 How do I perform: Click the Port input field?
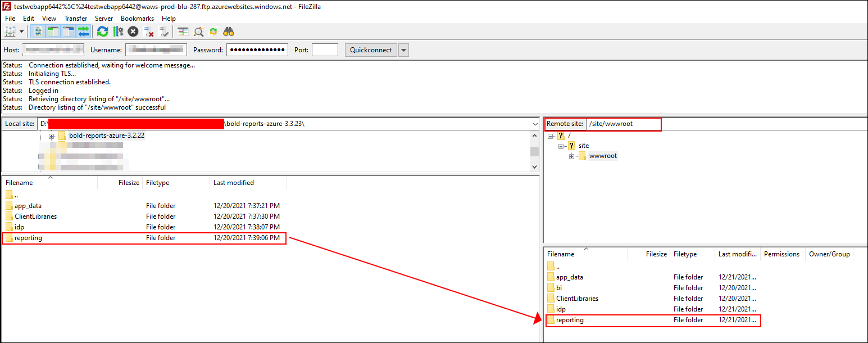click(325, 50)
